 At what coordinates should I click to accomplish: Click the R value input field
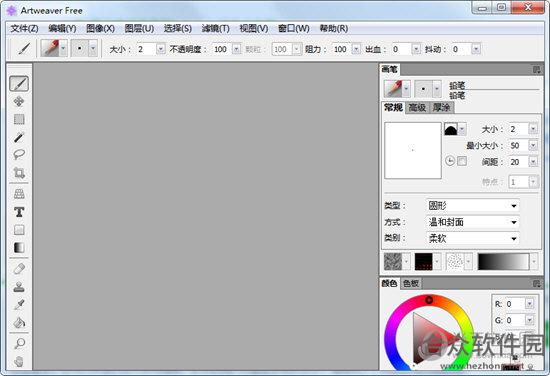coord(515,304)
